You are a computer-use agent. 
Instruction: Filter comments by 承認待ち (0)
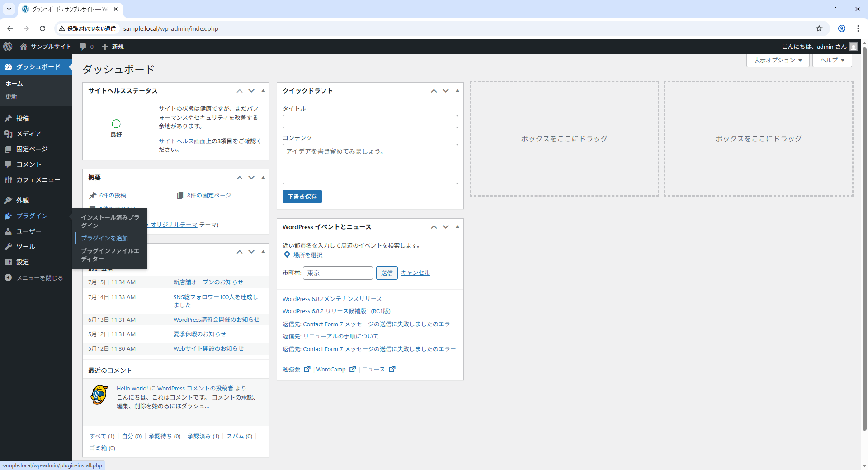(165, 436)
